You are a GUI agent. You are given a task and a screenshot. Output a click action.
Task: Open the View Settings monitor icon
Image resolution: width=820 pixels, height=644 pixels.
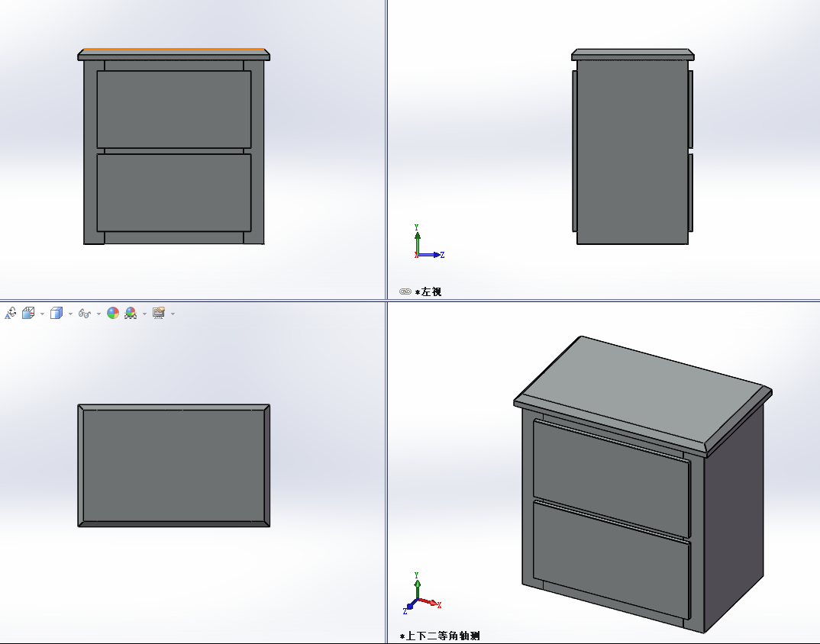[x=159, y=313]
